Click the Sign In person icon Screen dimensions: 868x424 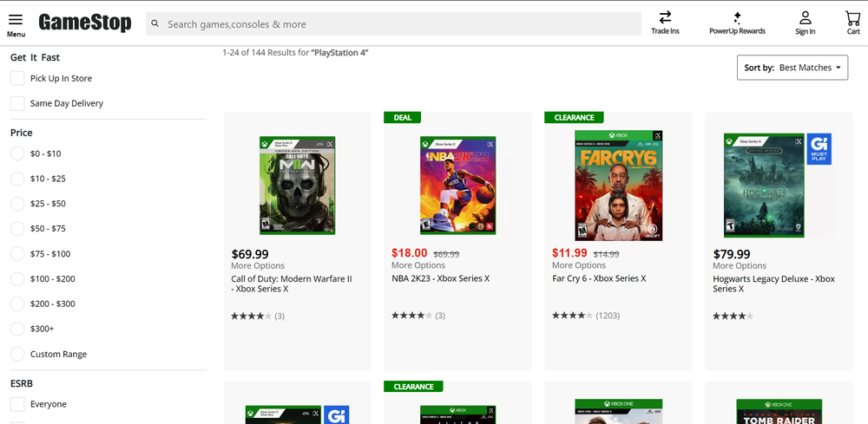coord(805,17)
